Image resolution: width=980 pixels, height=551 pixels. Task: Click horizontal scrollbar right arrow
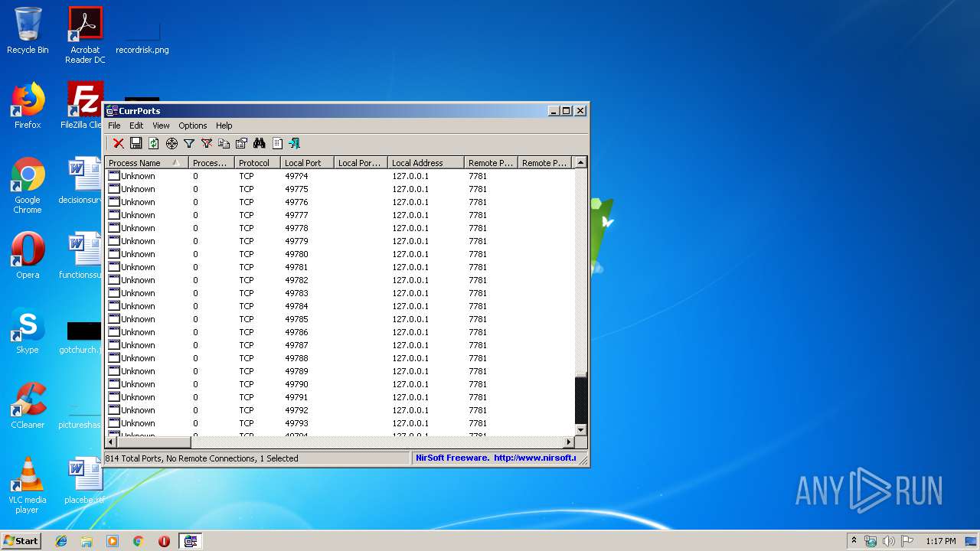569,442
